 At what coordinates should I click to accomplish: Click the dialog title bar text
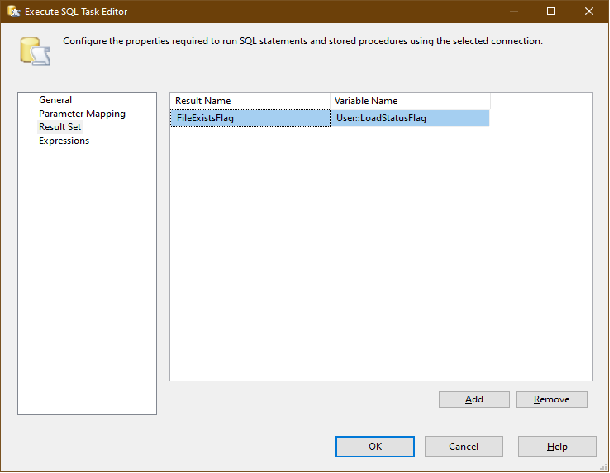[x=80, y=11]
